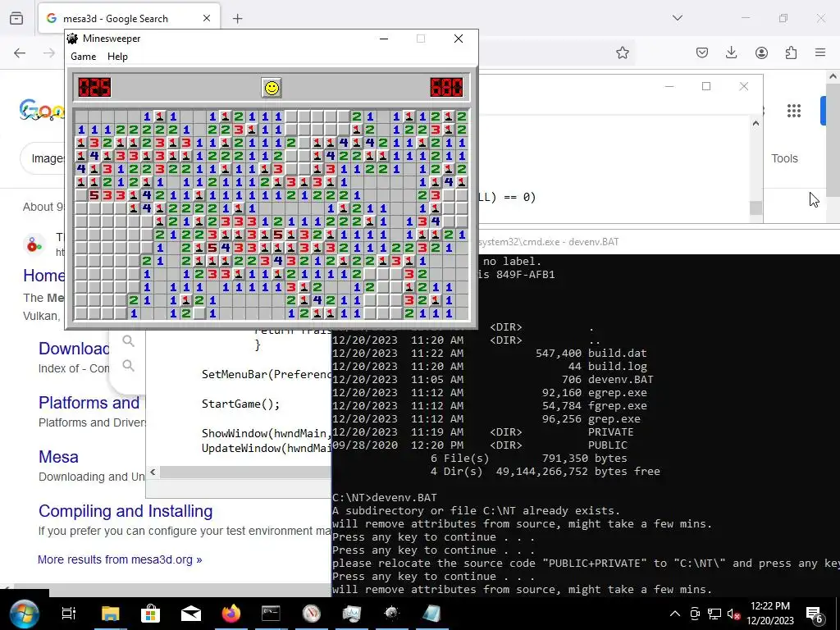This screenshot has width=840, height=630.
Task: Open a new Firefox tab with plus
Action: click(237, 19)
